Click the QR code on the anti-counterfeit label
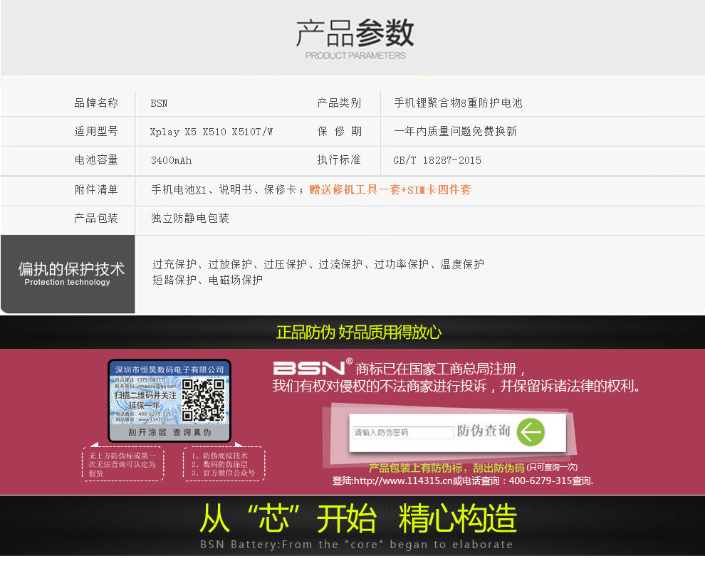 (203, 401)
